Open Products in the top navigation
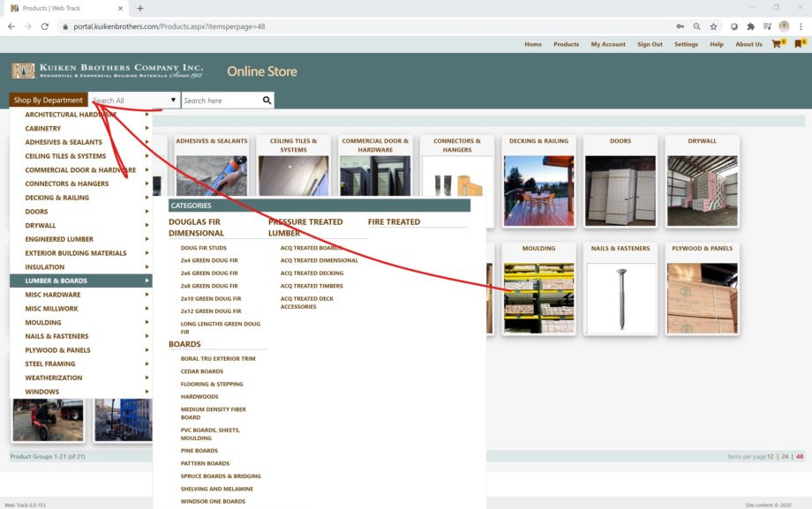The height and width of the screenshot is (509, 812). pos(566,44)
